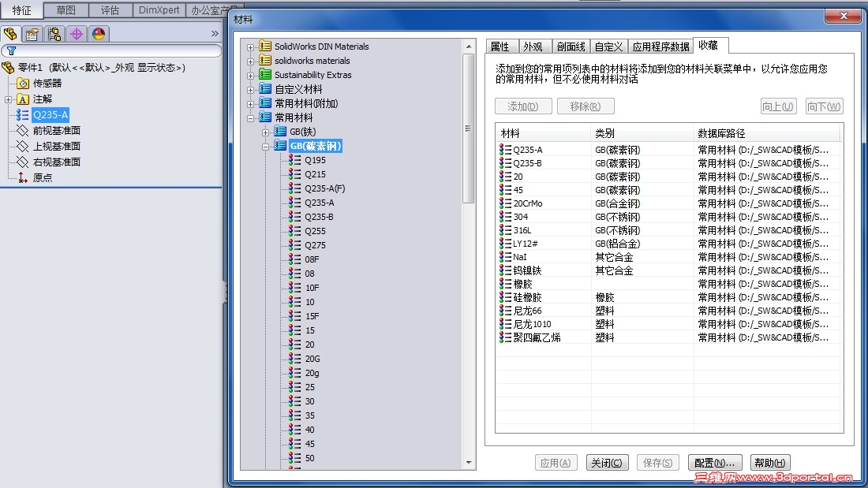Click the 向下(W) button

(x=825, y=106)
